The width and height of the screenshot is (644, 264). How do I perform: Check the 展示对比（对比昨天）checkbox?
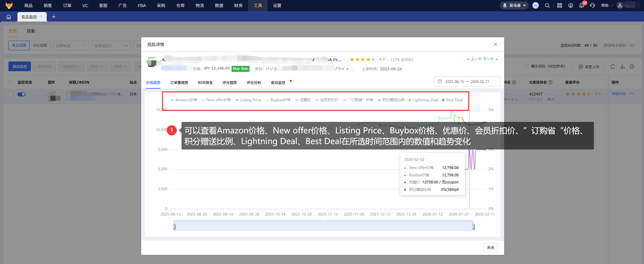[x=526, y=66]
